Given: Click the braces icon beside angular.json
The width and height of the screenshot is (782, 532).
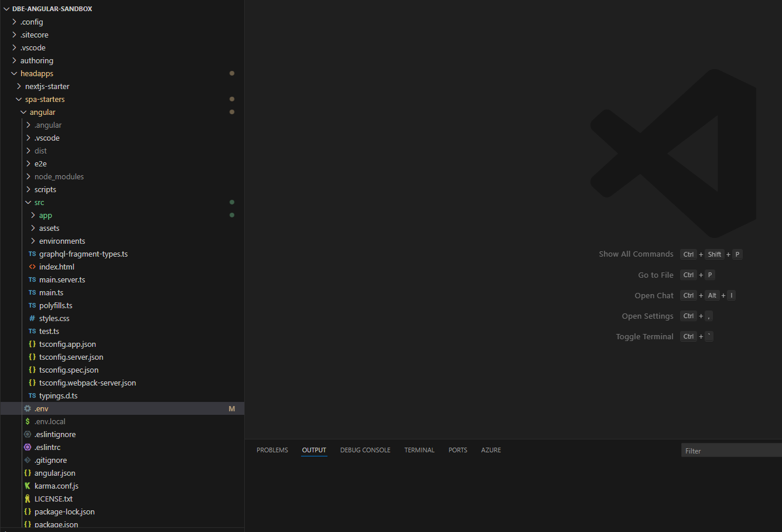Looking at the screenshot, I should coord(28,473).
